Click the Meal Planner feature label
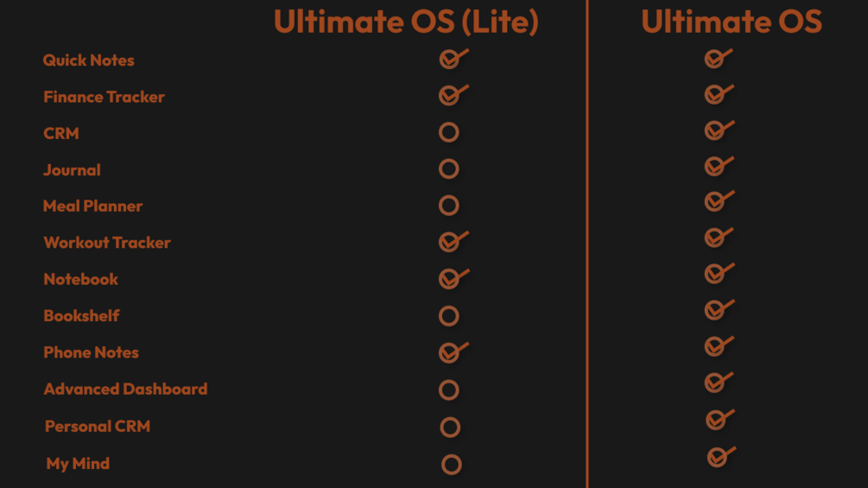 point(93,206)
